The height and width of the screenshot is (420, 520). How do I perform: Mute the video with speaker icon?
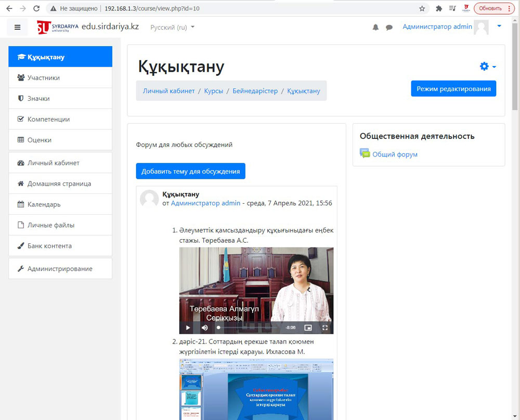click(204, 327)
